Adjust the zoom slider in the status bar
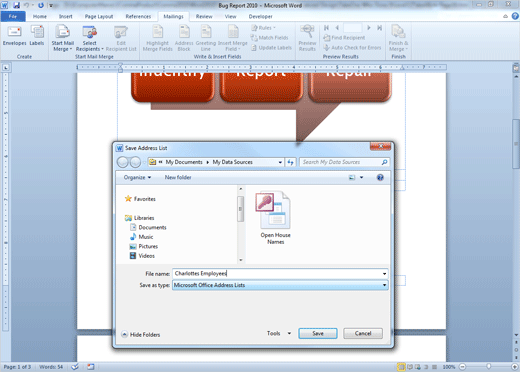 (x=488, y=367)
